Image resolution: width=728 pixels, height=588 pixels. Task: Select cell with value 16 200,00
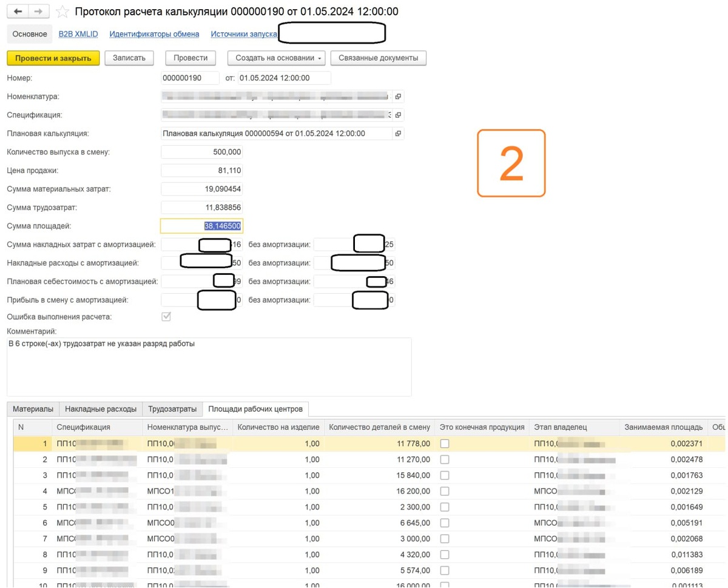click(380, 492)
